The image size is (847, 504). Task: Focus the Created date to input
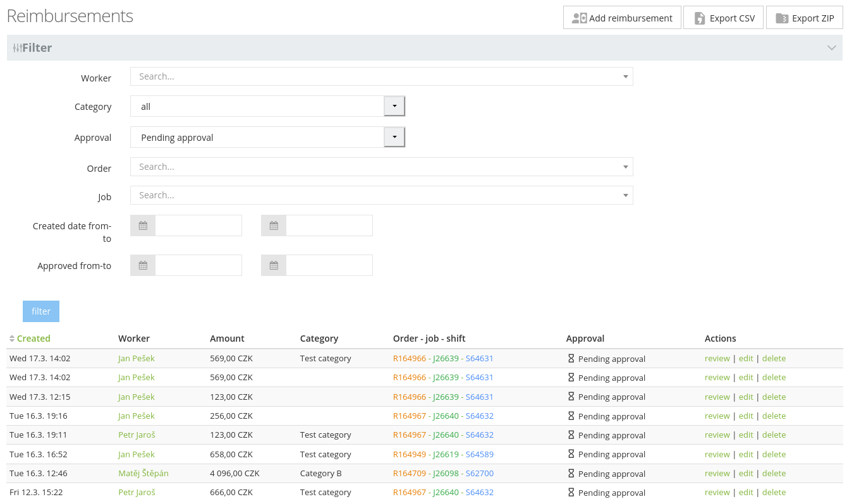pyautogui.click(x=329, y=225)
